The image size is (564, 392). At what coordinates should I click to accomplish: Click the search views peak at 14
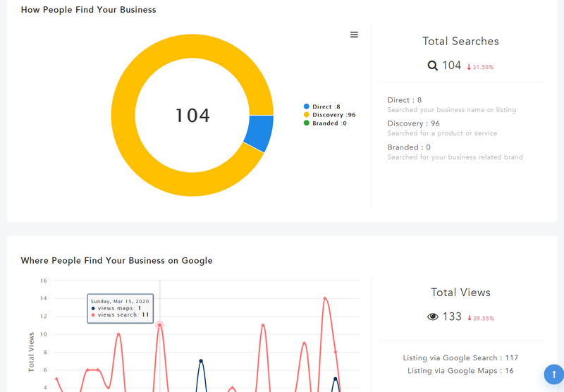[x=325, y=298]
